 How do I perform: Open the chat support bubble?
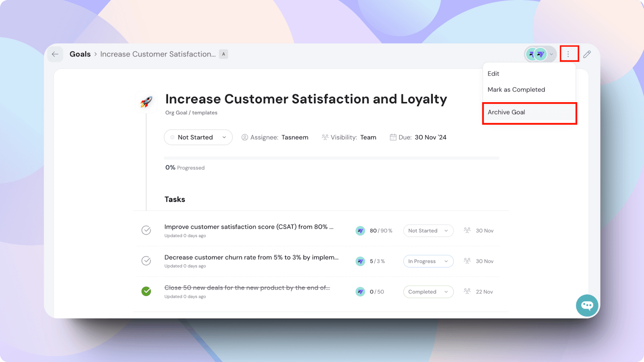[x=587, y=306]
